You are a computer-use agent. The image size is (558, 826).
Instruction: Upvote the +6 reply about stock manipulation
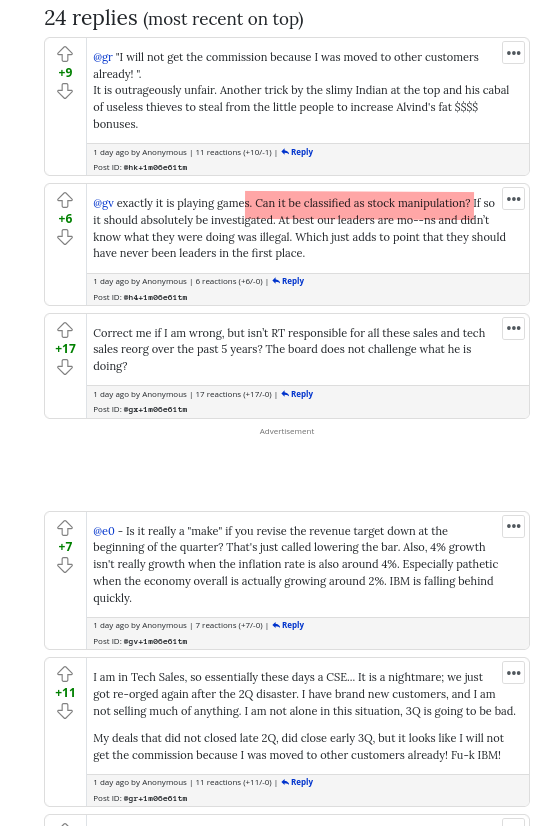click(65, 200)
